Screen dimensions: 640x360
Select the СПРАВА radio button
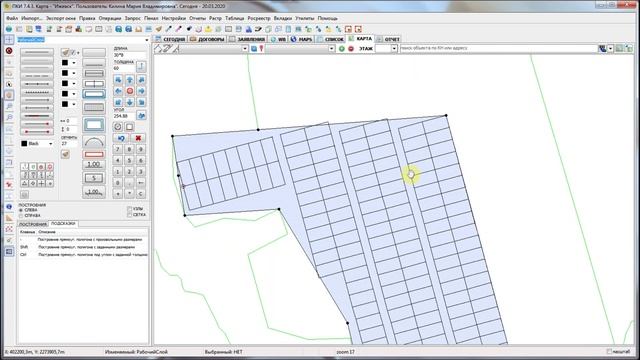(21, 216)
